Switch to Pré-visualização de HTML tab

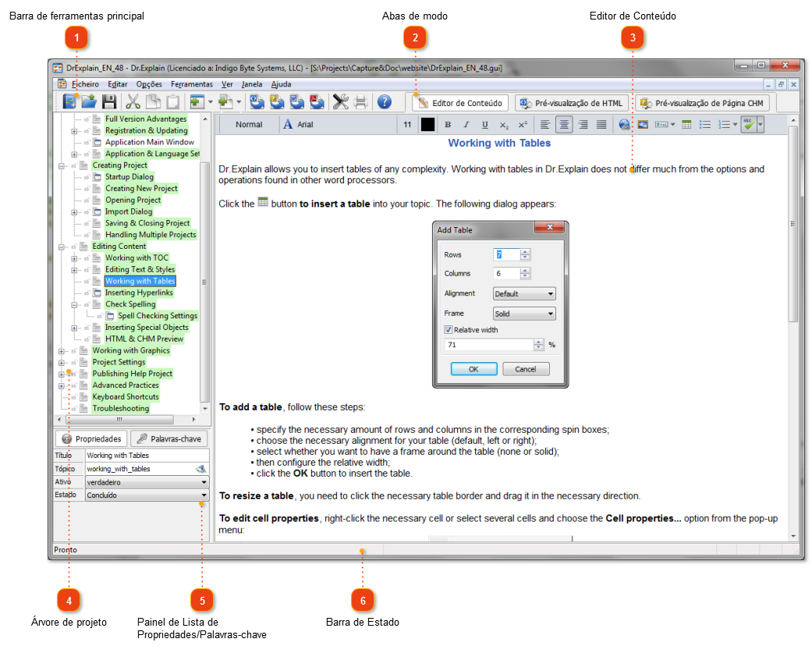tap(572, 103)
